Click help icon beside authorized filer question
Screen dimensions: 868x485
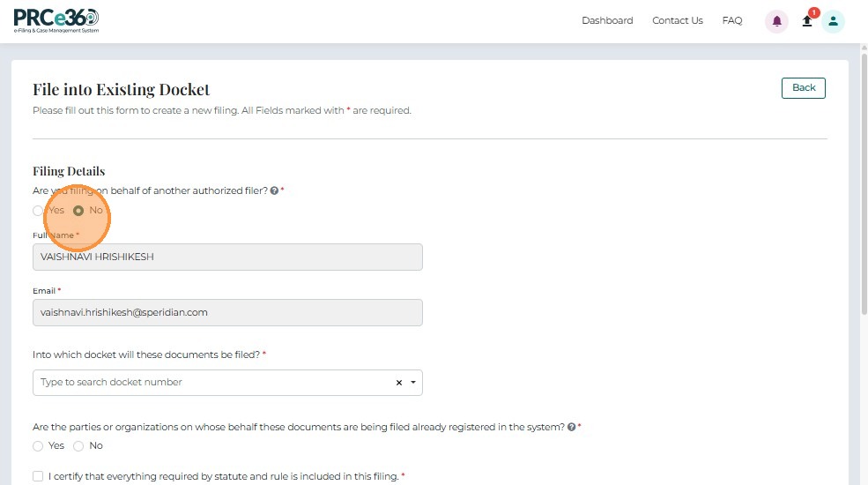point(274,190)
